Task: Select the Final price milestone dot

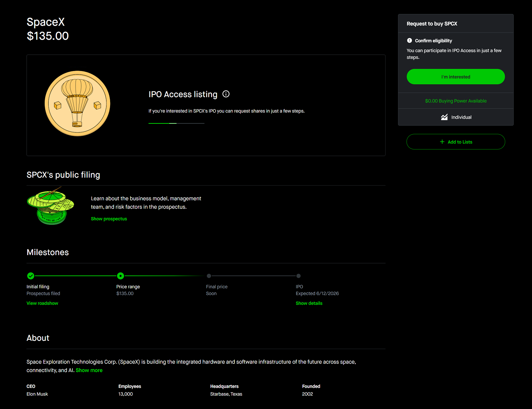Action: tap(209, 276)
